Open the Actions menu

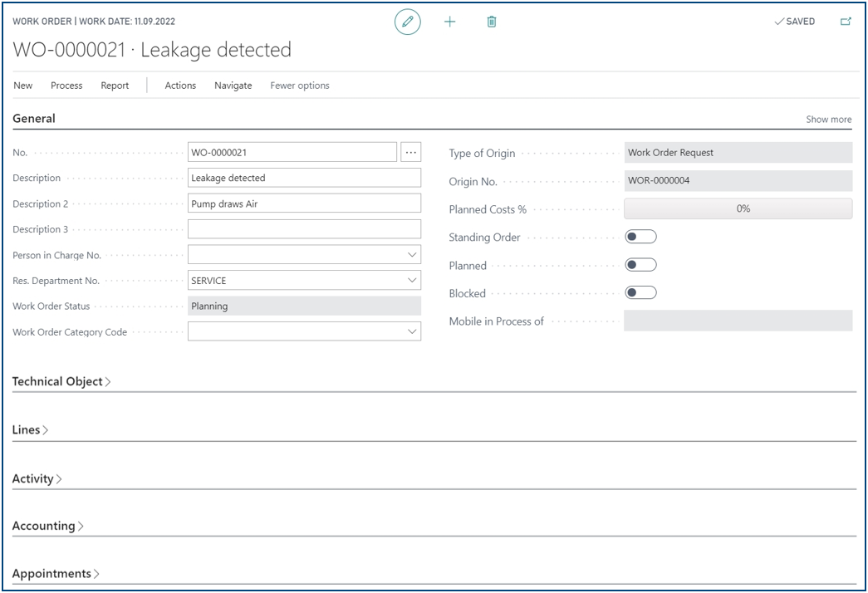180,86
